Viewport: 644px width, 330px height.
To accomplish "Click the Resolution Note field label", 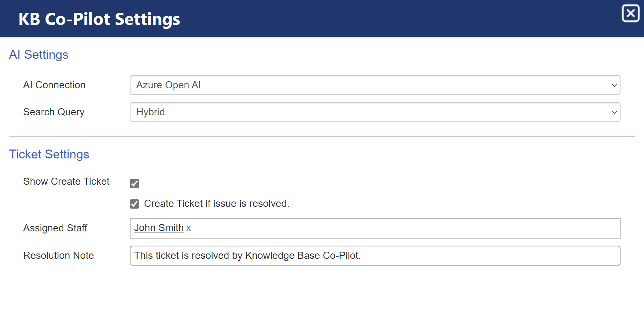I will (58, 256).
